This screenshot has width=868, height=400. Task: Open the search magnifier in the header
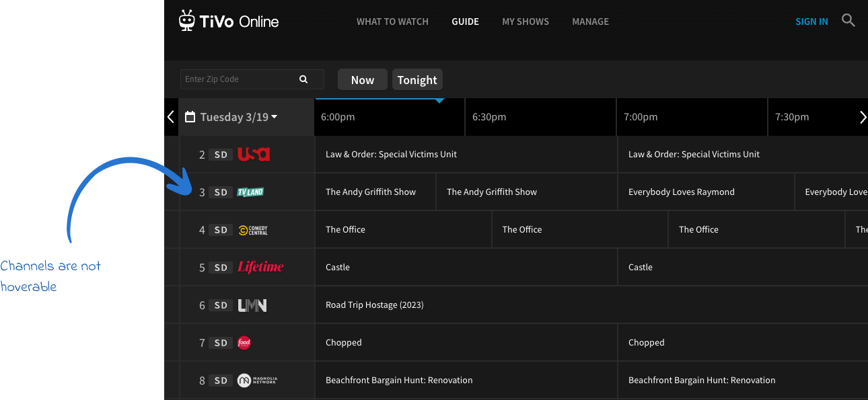pos(848,21)
